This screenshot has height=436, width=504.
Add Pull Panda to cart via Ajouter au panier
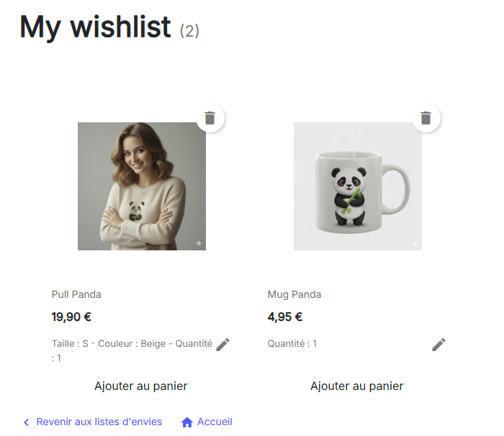(x=141, y=386)
